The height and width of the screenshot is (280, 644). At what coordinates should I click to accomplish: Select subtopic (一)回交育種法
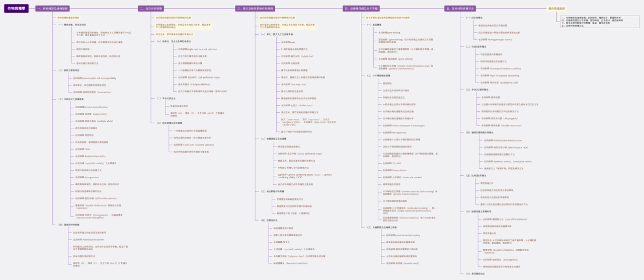pyautogui.click(x=474, y=18)
